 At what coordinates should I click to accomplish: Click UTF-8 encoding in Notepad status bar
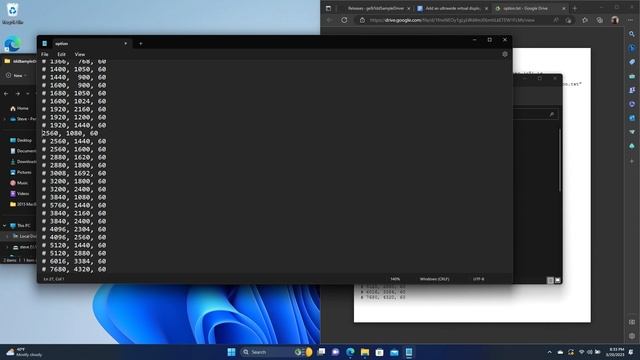pyautogui.click(x=478, y=279)
